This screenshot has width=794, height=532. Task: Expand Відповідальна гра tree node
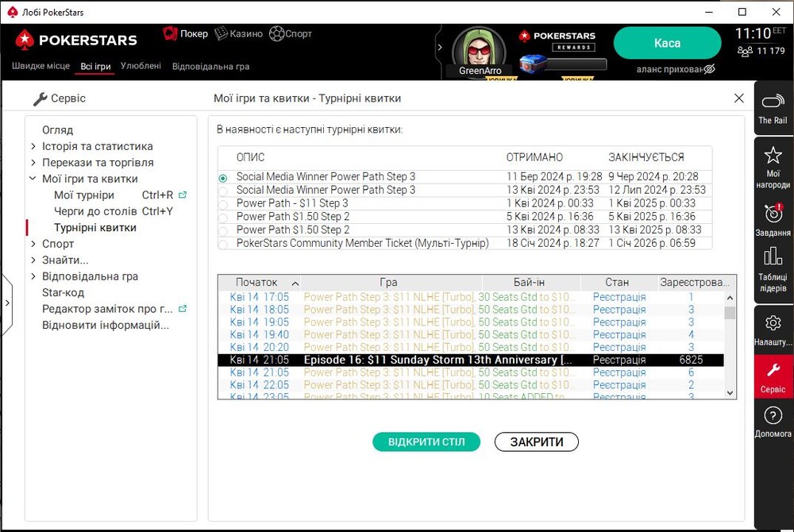(33, 276)
